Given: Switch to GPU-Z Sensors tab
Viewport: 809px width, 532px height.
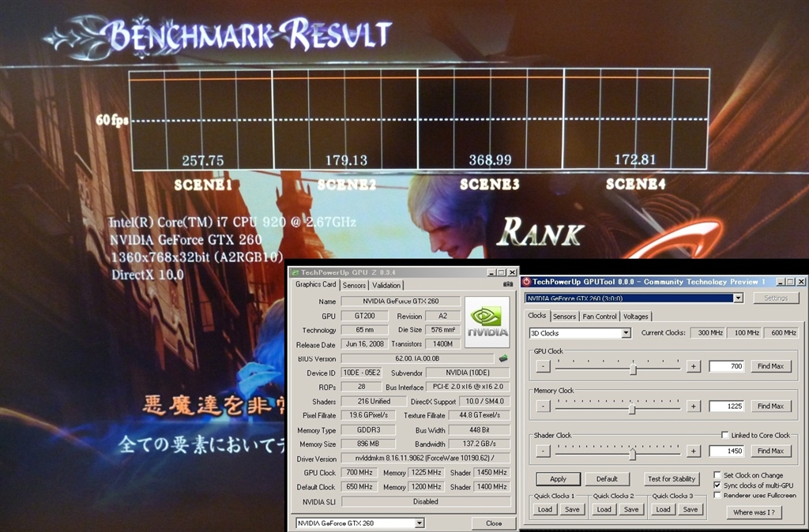Looking at the screenshot, I should click(354, 285).
